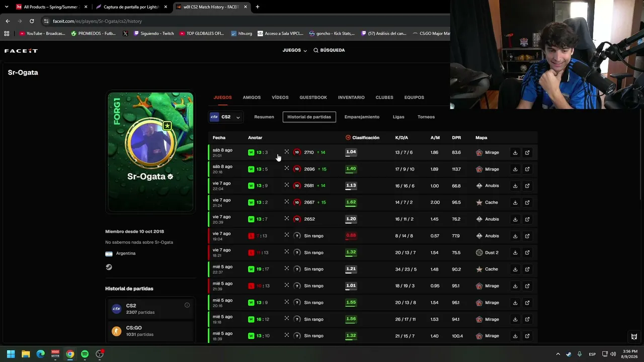644x362 pixels.
Task: Click the level 10 skill badge beside 2696
Action: coord(297,169)
